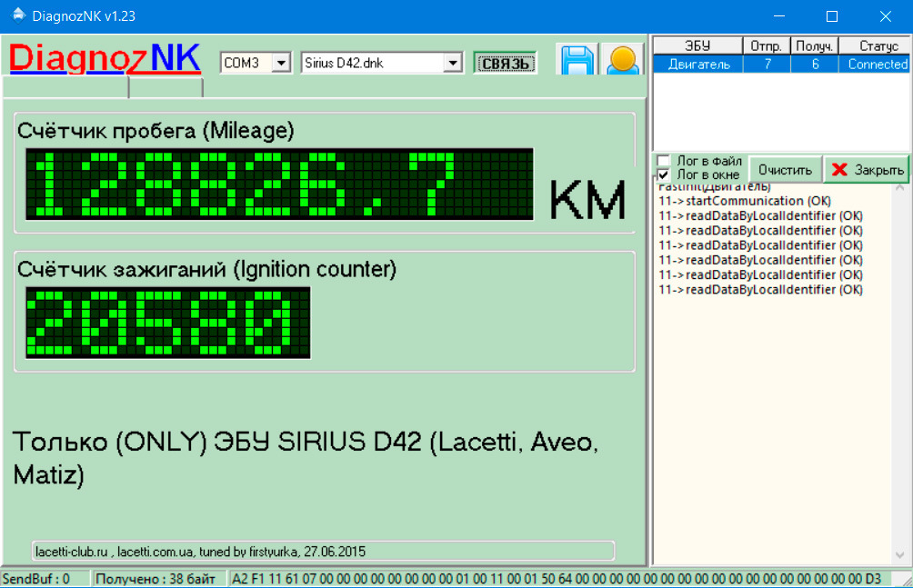This screenshot has height=588, width=913.
Task: Toggle the СВЯЗЬ connection button
Action: click(x=505, y=63)
